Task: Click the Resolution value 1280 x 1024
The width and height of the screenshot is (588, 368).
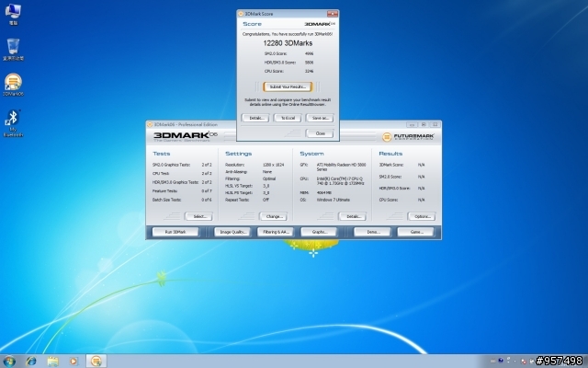Action: [274, 165]
